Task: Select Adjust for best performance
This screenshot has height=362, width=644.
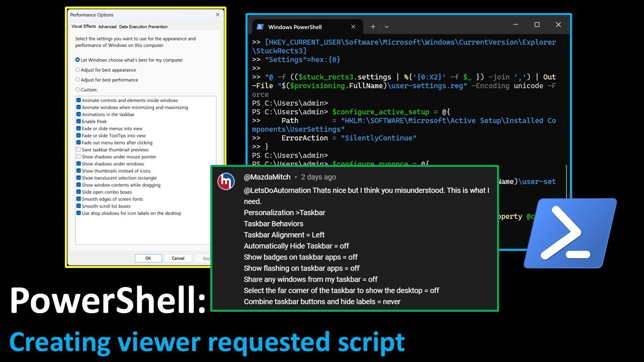Action: coord(107,79)
